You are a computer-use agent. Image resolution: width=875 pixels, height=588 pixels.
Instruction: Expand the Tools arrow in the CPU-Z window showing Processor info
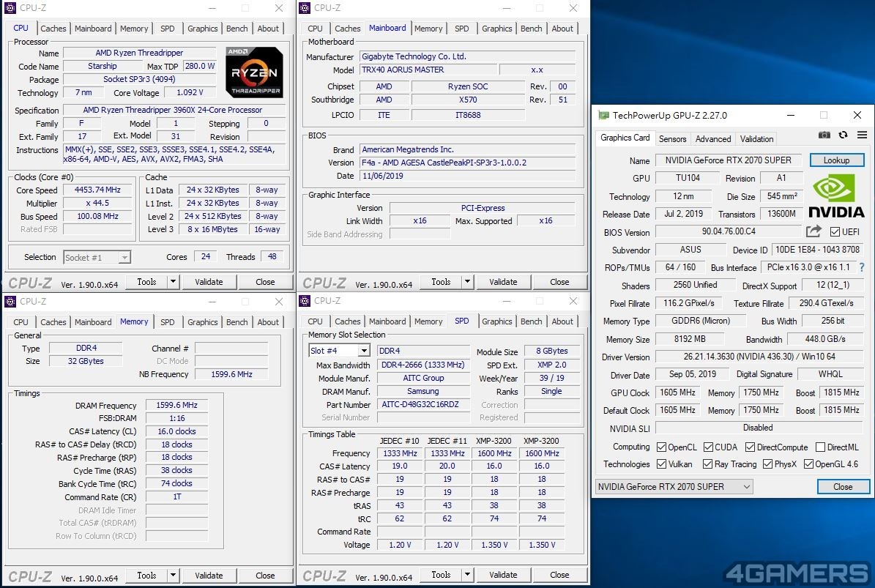pyautogui.click(x=173, y=282)
